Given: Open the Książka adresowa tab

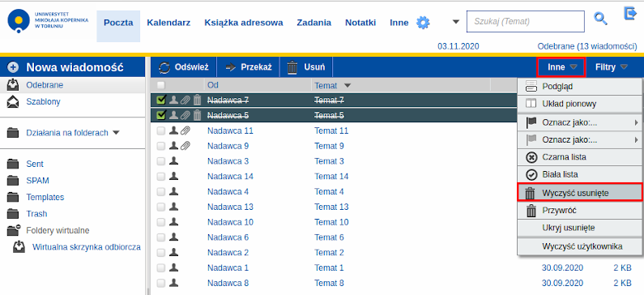Looking at the screenshot, I should 244,23.
